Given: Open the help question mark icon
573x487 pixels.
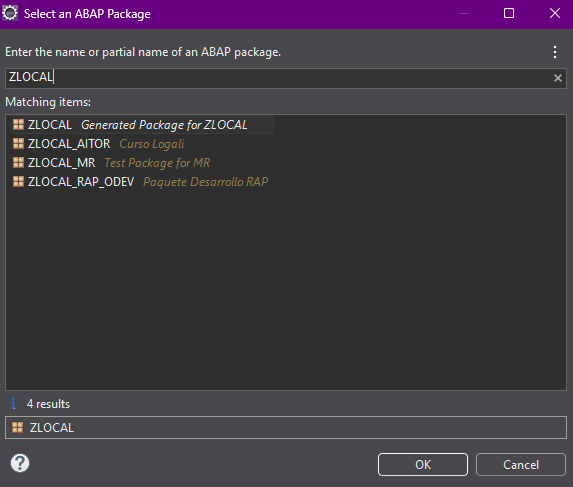Looking at the screenshot, I should [20, 463].
